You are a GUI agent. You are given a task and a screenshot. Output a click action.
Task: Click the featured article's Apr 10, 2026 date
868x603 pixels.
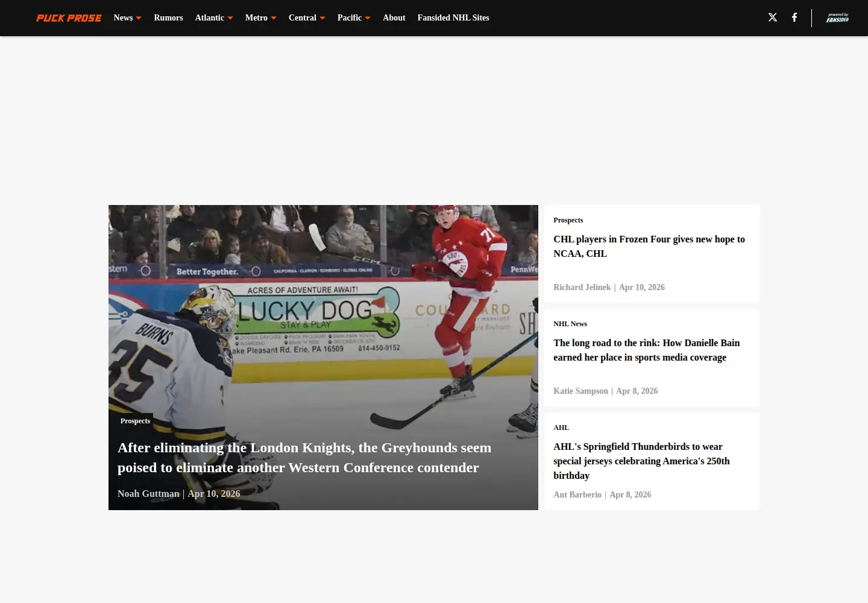coord(214,494)
